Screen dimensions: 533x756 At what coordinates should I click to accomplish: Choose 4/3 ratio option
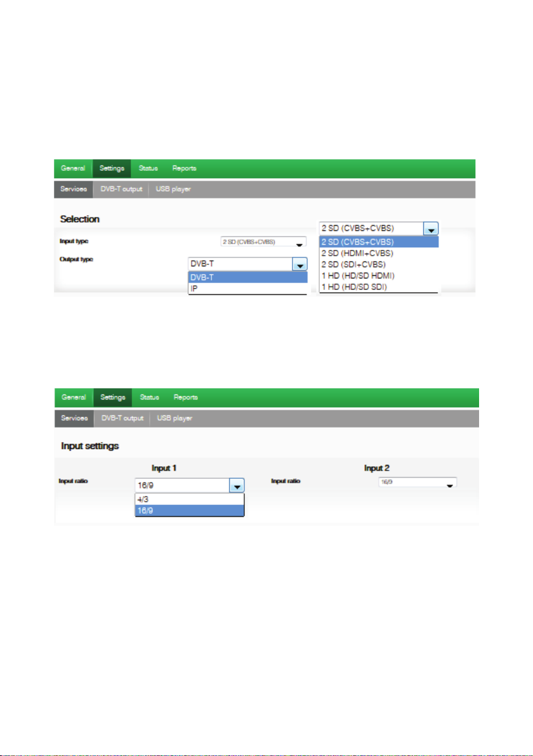coord(190,500)
